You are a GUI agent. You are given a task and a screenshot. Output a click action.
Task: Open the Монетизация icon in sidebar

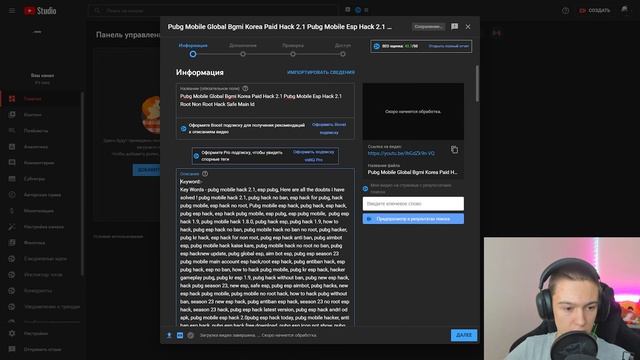[12, 211]
